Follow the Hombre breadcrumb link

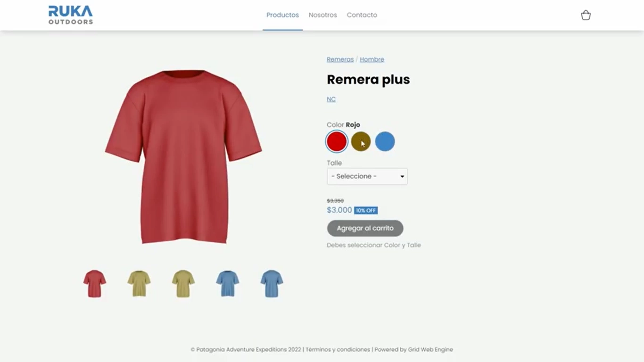pos(372,59)
